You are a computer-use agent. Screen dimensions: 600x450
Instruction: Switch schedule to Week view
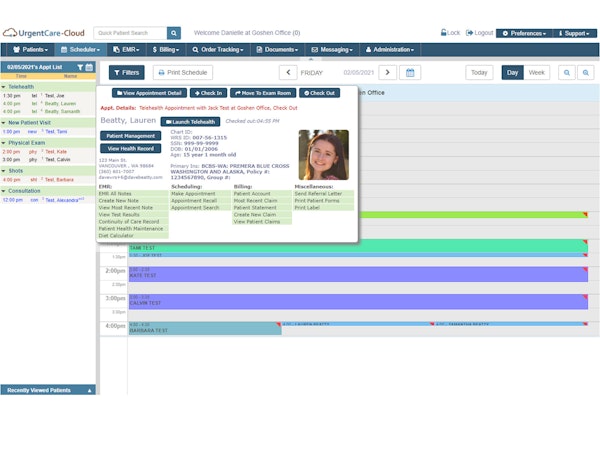[x=537, y=73]
